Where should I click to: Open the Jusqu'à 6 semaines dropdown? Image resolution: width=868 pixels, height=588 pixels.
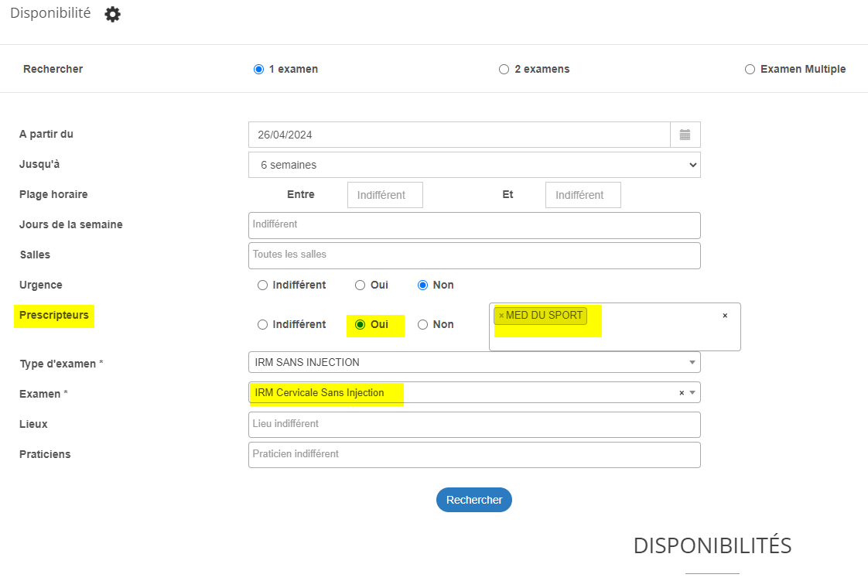(474, 165)
